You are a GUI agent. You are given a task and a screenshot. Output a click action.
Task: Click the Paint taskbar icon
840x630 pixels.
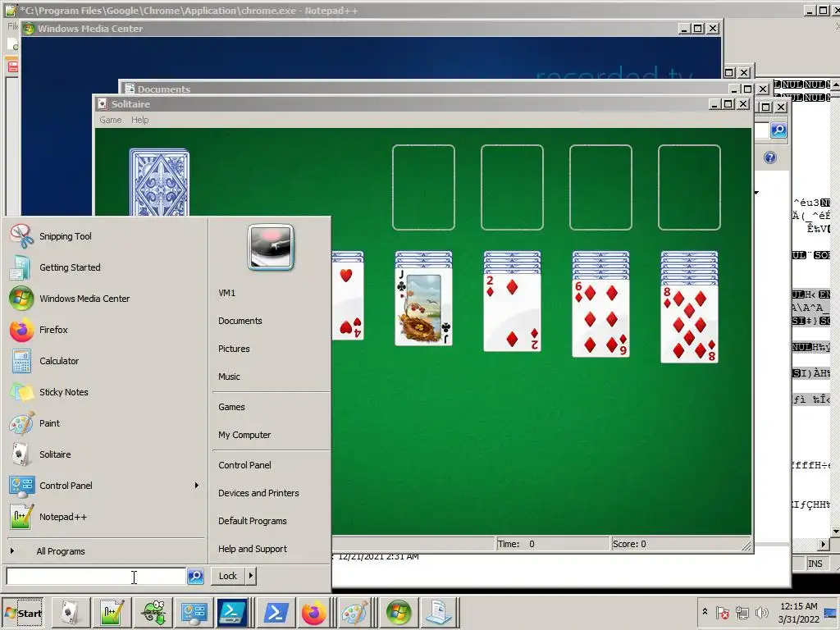355,612
